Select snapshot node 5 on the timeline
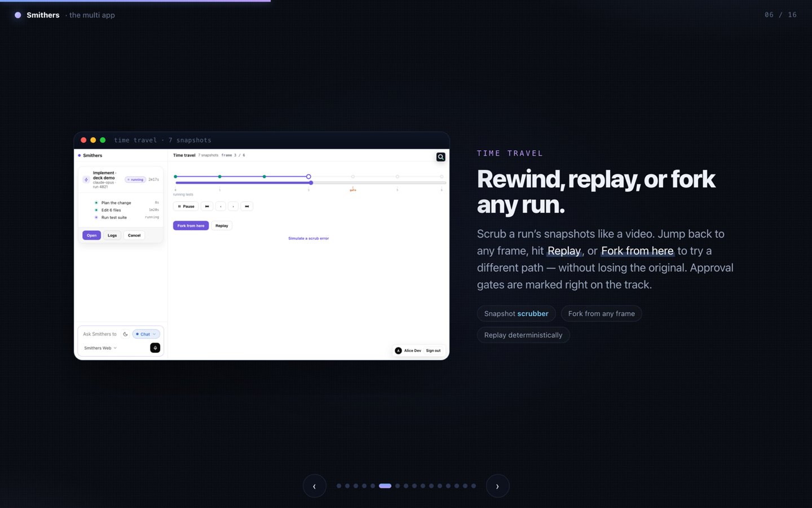Image resolution: width=812 pixels, height=508 pixels. tap(398, 177)
